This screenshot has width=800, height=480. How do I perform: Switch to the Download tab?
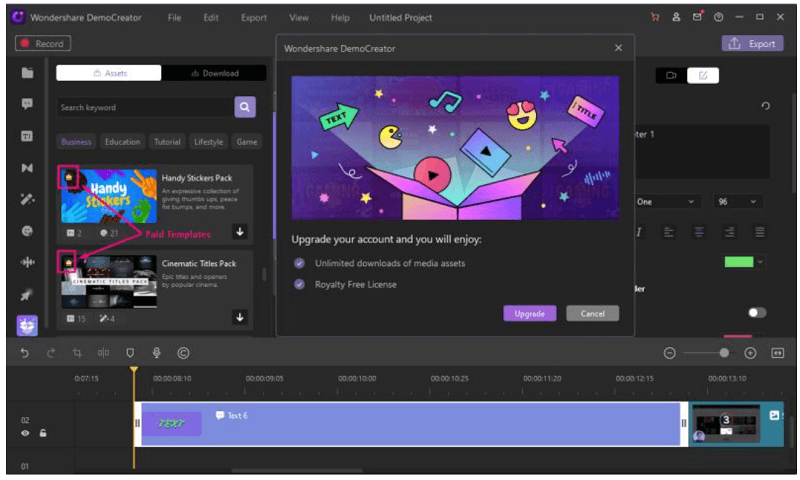click(x=214, y=73)
